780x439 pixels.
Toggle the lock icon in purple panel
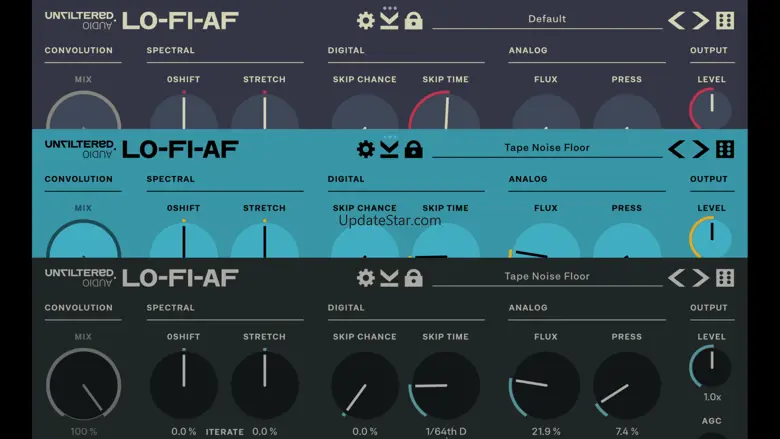[x=413, y=20]
